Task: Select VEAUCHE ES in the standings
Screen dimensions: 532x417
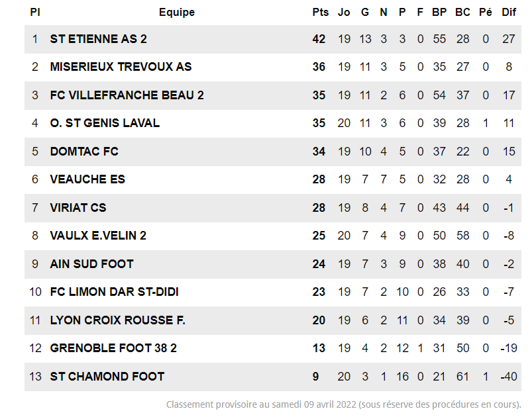Action: point(87,179)
